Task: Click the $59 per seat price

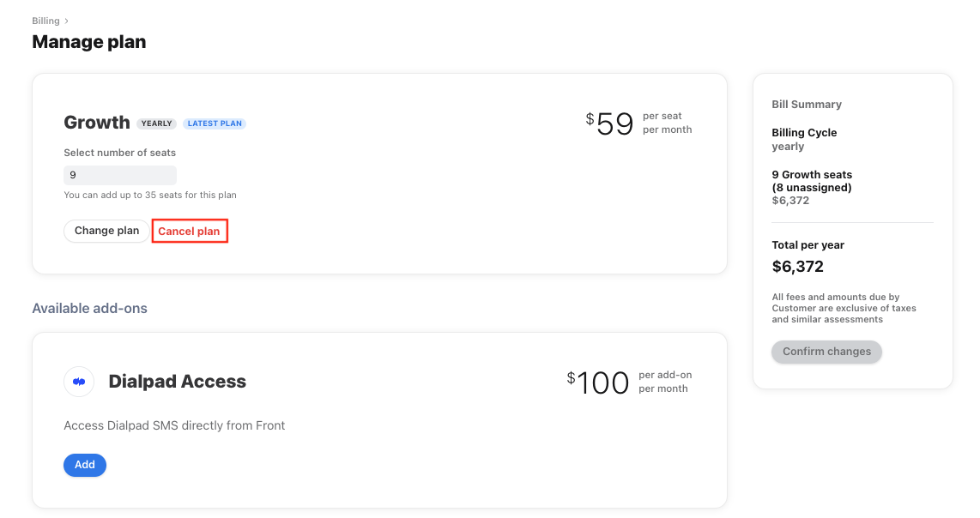Action: click(610, 124)
